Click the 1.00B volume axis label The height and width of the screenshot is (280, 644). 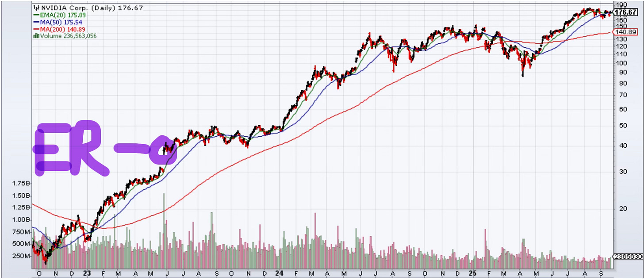(x=21, y=220)
